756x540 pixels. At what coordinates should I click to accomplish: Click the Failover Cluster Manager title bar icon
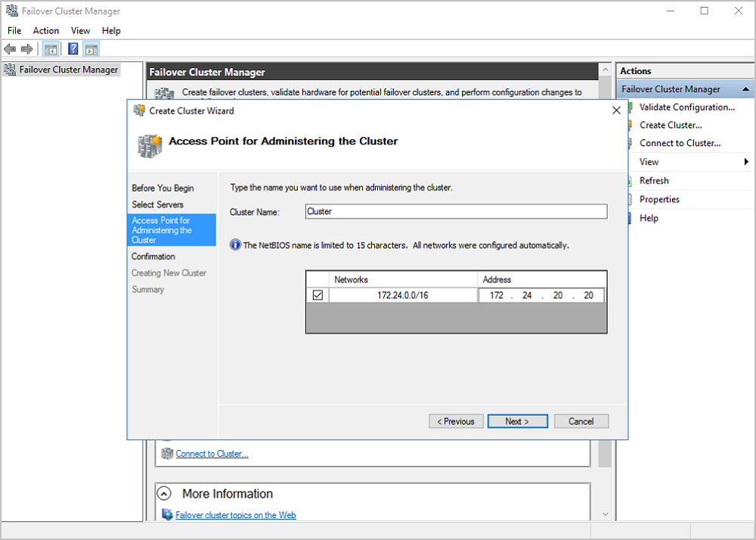click(11, 11)
